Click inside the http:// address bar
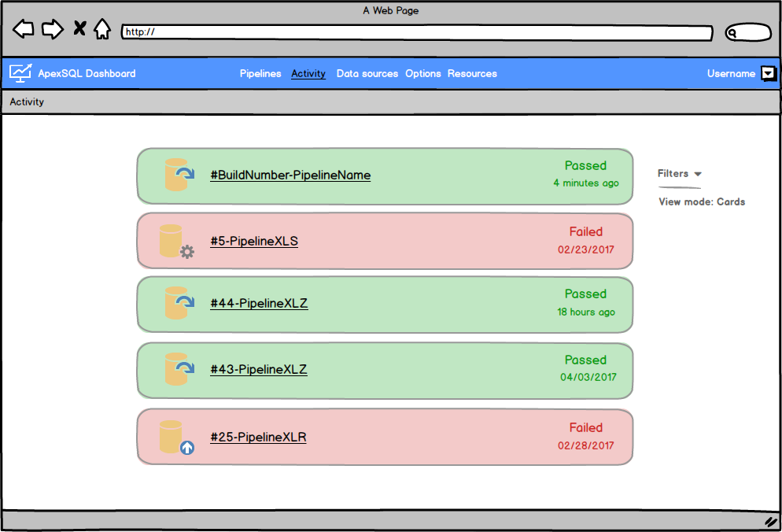782x532 pixels. (315, 33)
